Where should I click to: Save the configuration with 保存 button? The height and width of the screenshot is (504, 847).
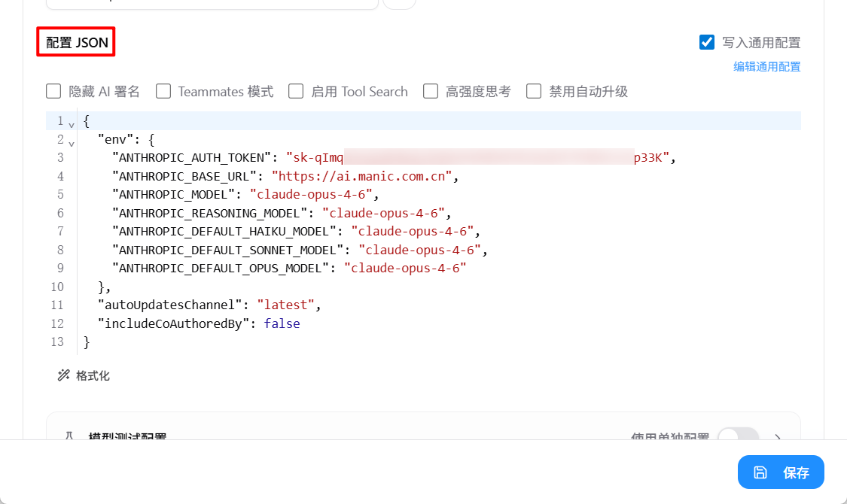(x=781, y=472)
